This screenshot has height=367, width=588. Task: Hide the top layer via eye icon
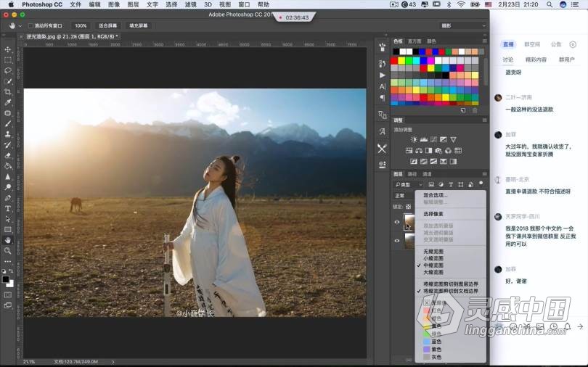[x=397, y=222]
